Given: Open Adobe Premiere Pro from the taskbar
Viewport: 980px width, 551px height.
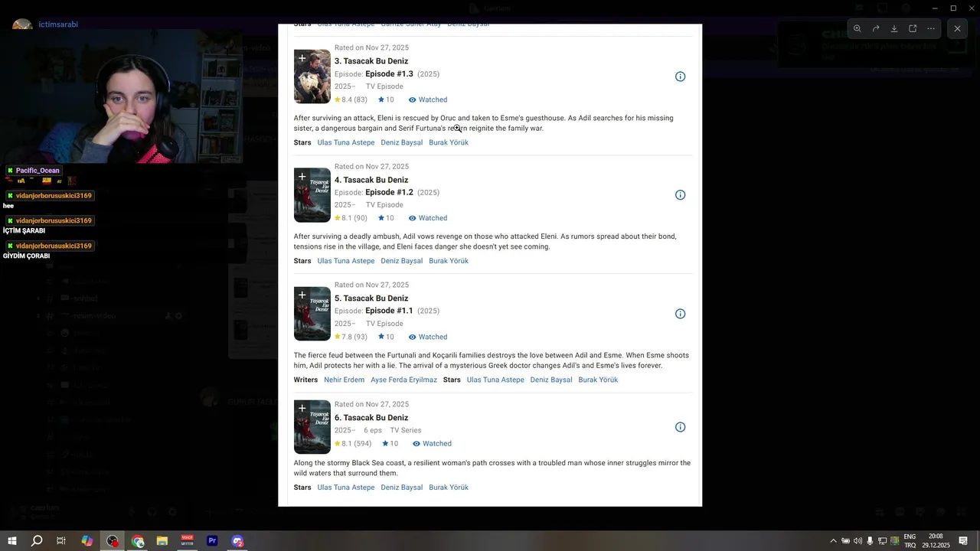Looking at the screenshot, I should 212,541.
